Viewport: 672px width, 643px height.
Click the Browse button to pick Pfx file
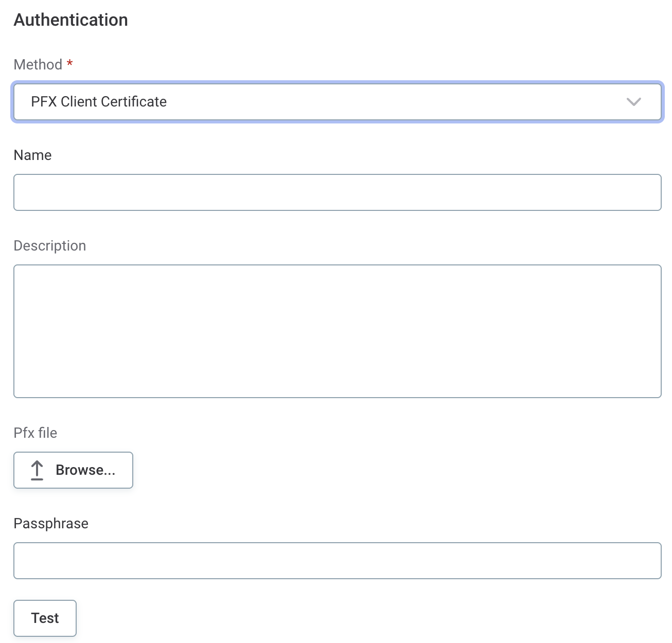pos(73,470)
